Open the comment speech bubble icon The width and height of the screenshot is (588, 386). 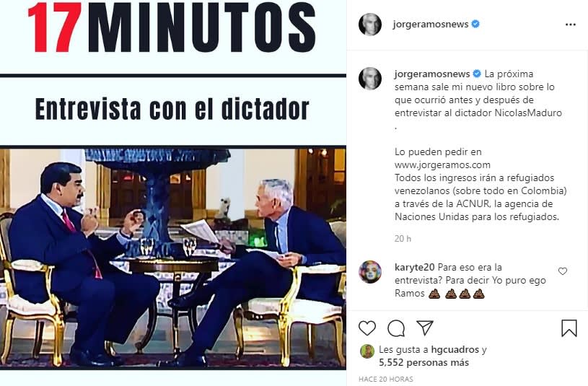(396, 328)
